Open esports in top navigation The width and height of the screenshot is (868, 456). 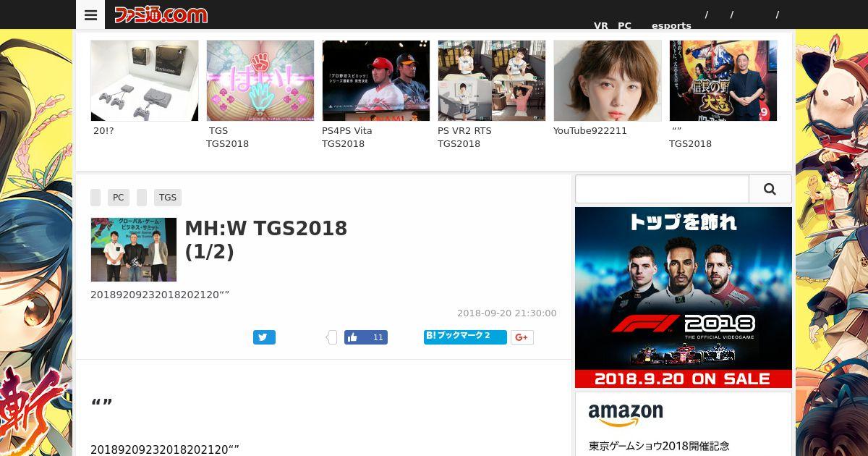point(671,25)
